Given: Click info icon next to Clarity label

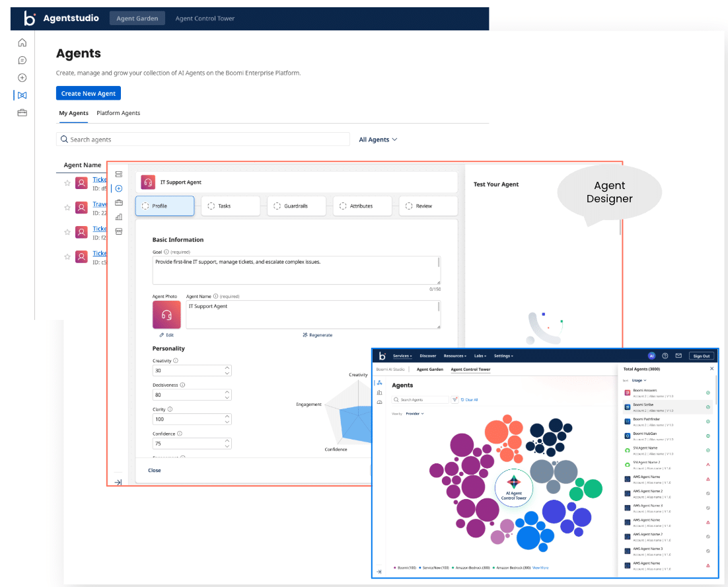Looking at the screenshot, I should pos(170,409).
